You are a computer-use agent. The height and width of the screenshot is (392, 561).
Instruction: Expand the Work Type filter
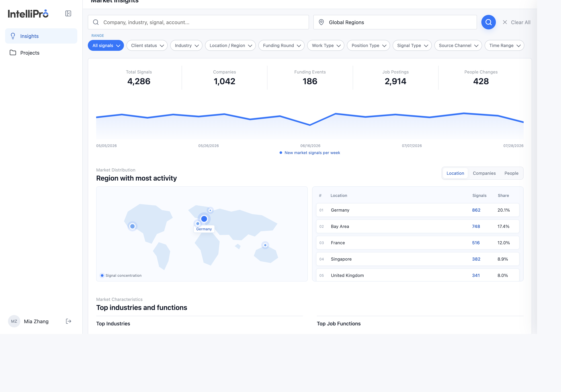(x=326, y=45)
